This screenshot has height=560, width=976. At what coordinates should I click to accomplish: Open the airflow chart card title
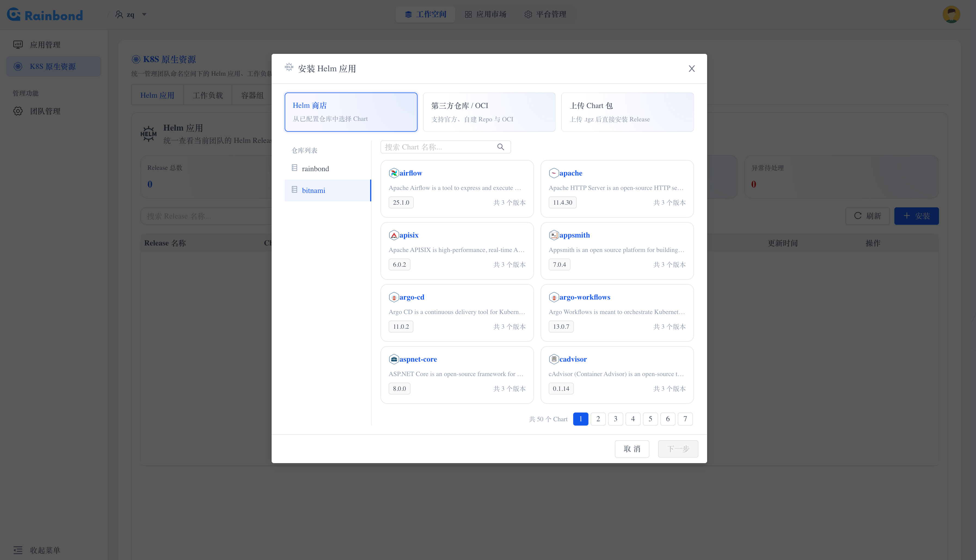[410, 173]
